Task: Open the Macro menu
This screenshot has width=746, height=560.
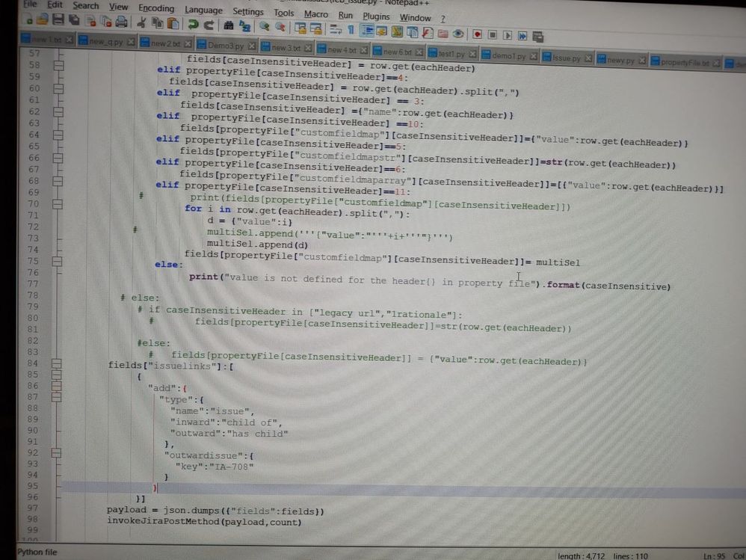Action: [x=316, y=14]
